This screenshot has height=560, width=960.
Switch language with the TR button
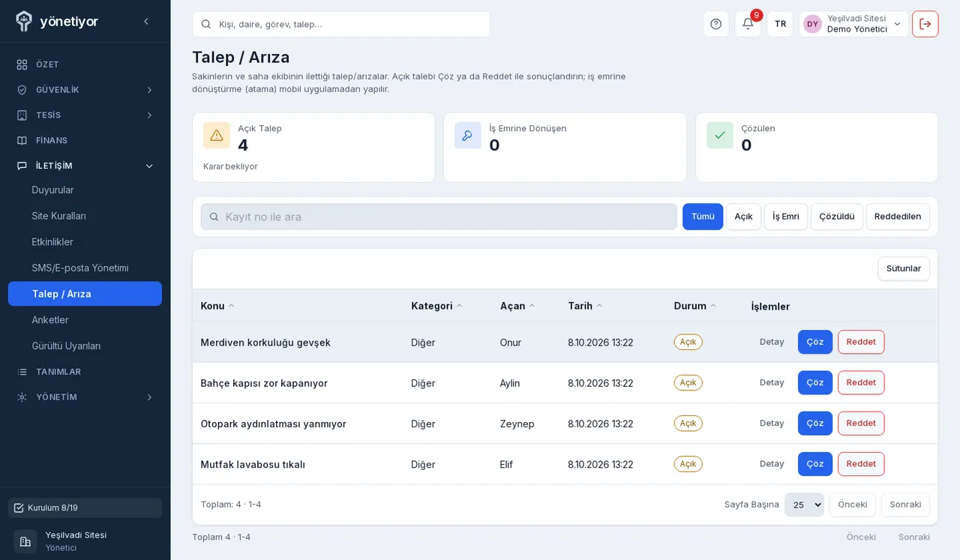(x=780, y=24)
